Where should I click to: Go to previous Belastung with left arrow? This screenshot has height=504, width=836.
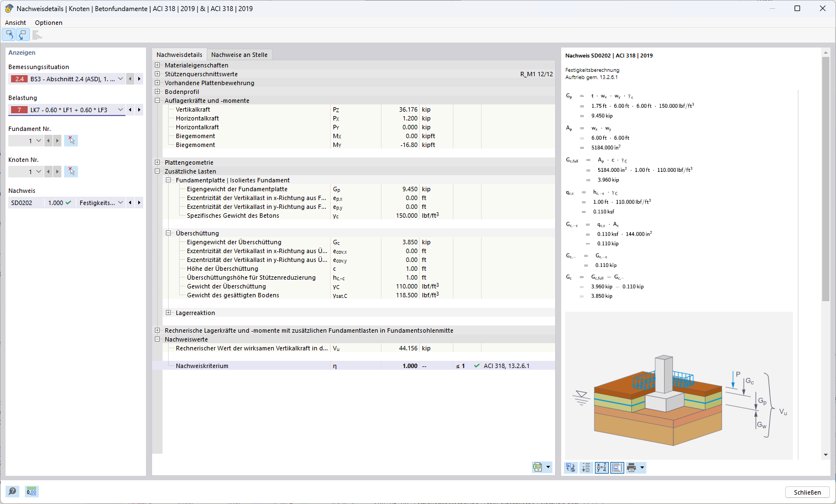130,110
